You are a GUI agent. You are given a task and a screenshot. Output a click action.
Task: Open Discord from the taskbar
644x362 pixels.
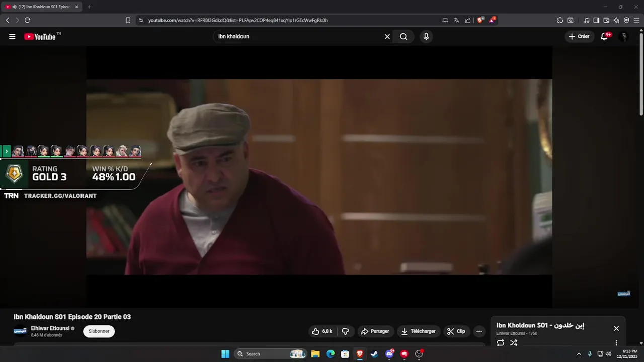click(389, 354)
